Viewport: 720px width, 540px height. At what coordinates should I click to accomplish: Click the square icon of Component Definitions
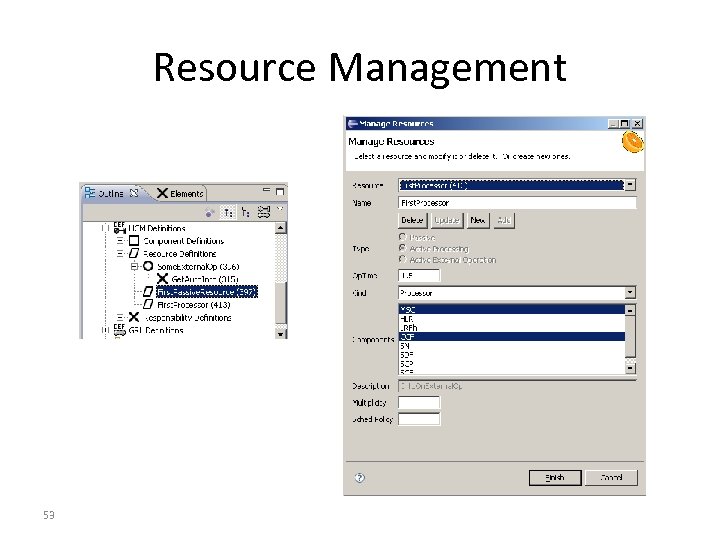coord(134,241)
